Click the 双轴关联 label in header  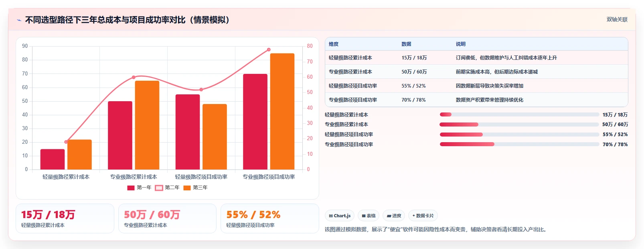point(617,20)
